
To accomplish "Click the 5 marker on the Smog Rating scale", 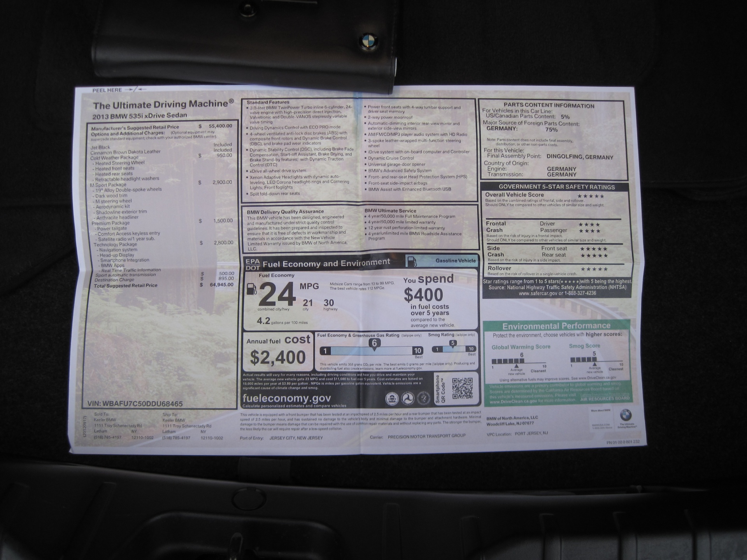I will [452, 344].
